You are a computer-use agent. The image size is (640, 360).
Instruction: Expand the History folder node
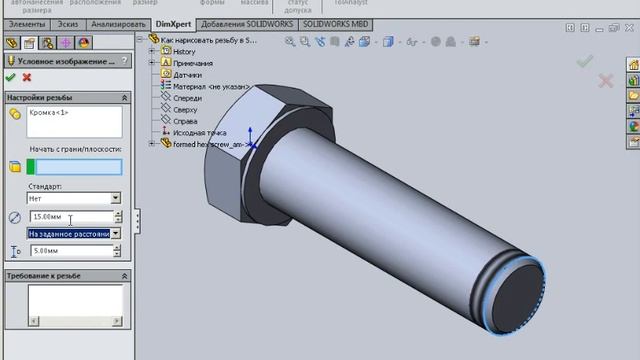click(152, 51)
